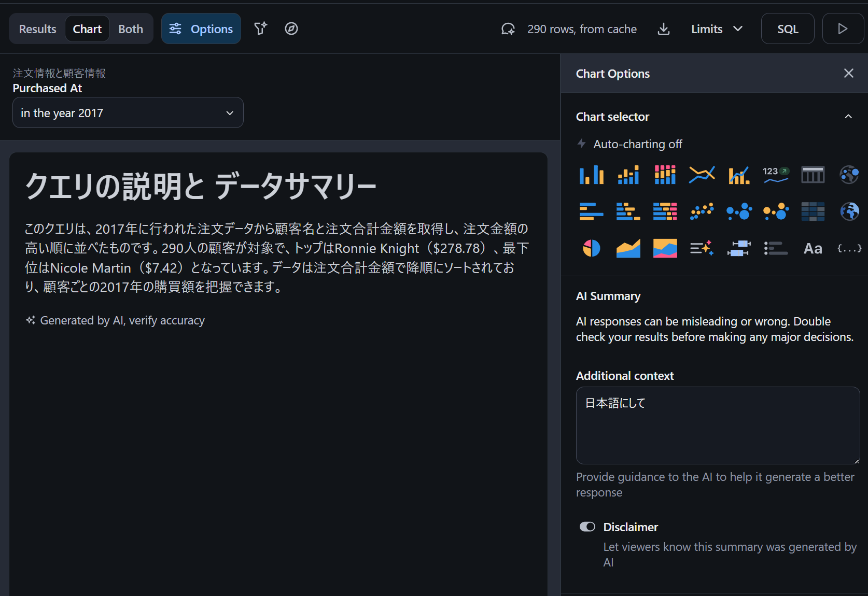Viewport: 868px width, 596px height.
Task: Switch to the Both view tab
Action: (130, 29)
